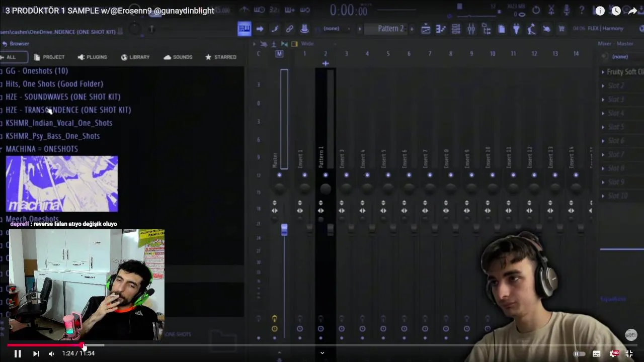Open the Playlist view icon
Image resolution: width=644 pixels, height=362 pixels.
(426, 29)
